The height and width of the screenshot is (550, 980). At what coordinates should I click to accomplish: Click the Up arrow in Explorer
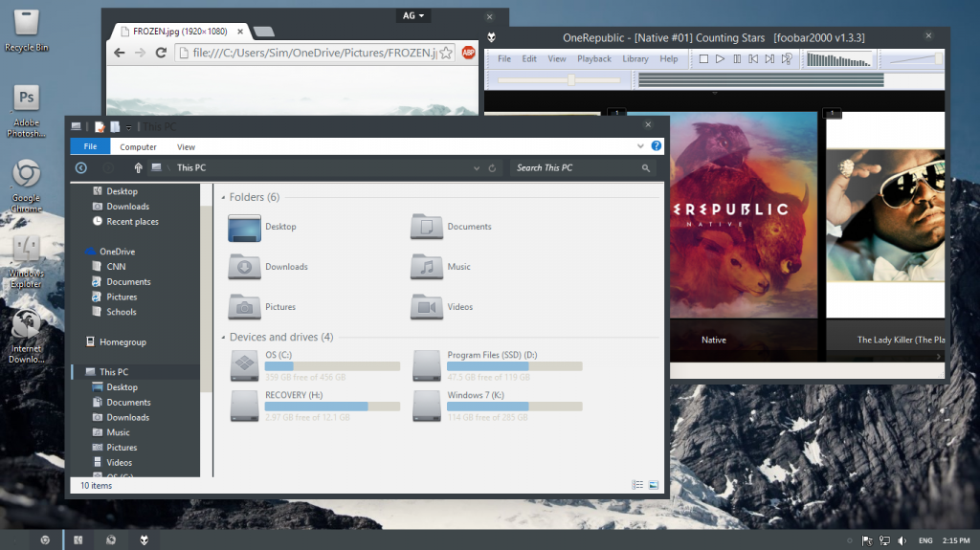(x=138, y=168)
